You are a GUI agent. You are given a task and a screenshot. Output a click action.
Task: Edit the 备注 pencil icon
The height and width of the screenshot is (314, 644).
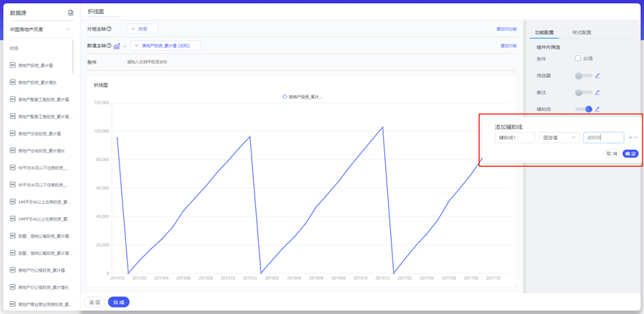(x=597, y=93)
